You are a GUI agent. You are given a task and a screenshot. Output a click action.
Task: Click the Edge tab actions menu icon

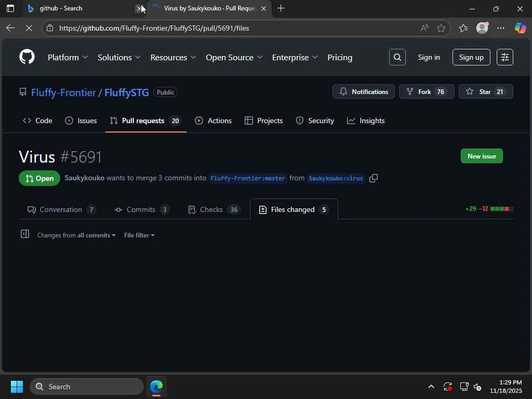10,8
